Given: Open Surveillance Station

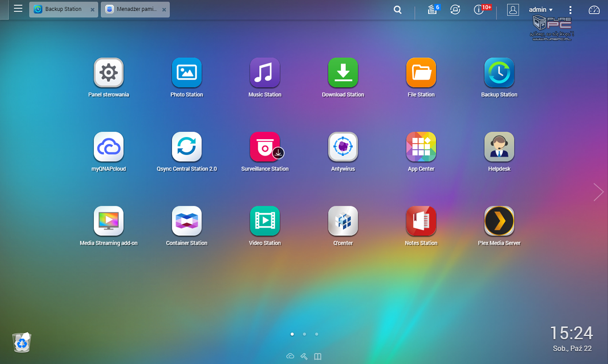Looking at the screenshot, I should point(265,147).
